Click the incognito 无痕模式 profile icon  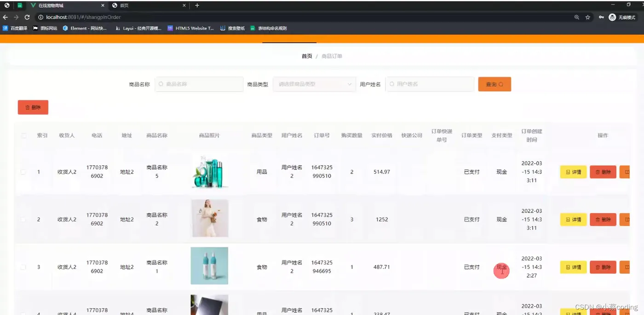pyautogui.click(x=622, y=17)
